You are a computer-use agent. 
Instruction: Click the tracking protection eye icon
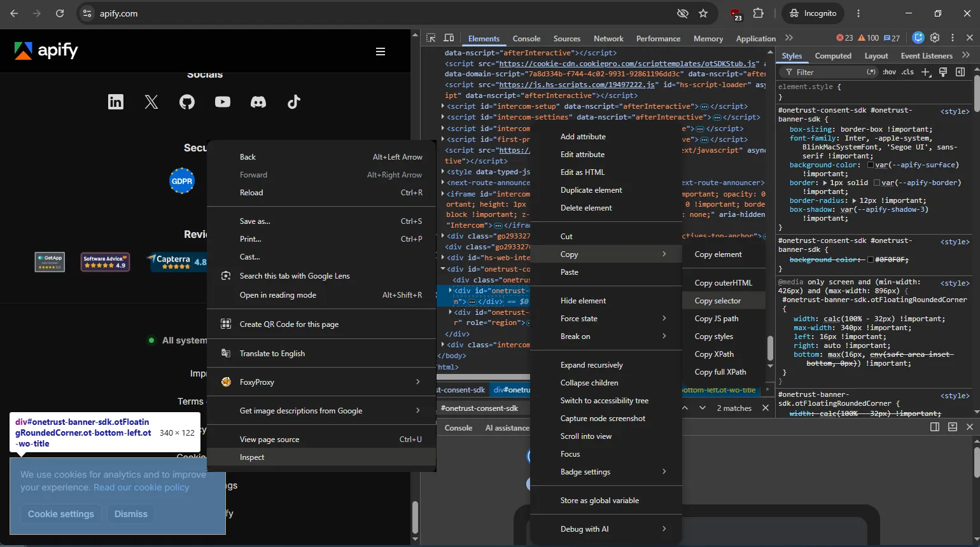(683, 13)
